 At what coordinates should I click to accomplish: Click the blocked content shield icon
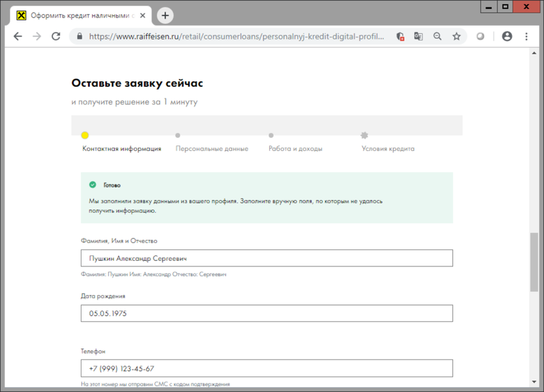(401, 37)
